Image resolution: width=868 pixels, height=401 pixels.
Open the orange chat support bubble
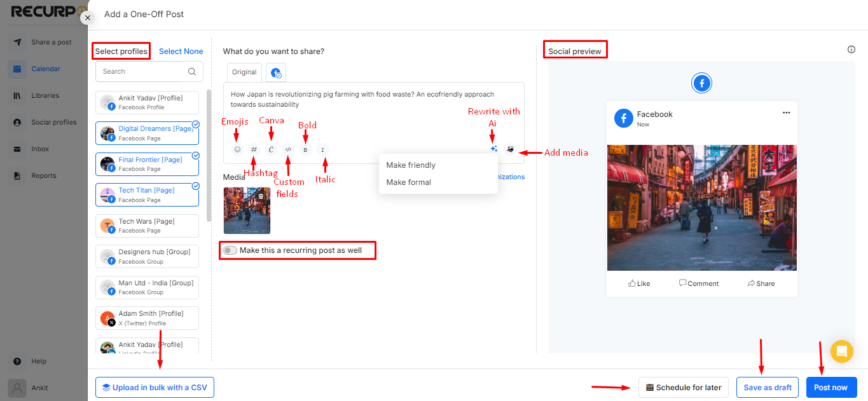[842, 351]
